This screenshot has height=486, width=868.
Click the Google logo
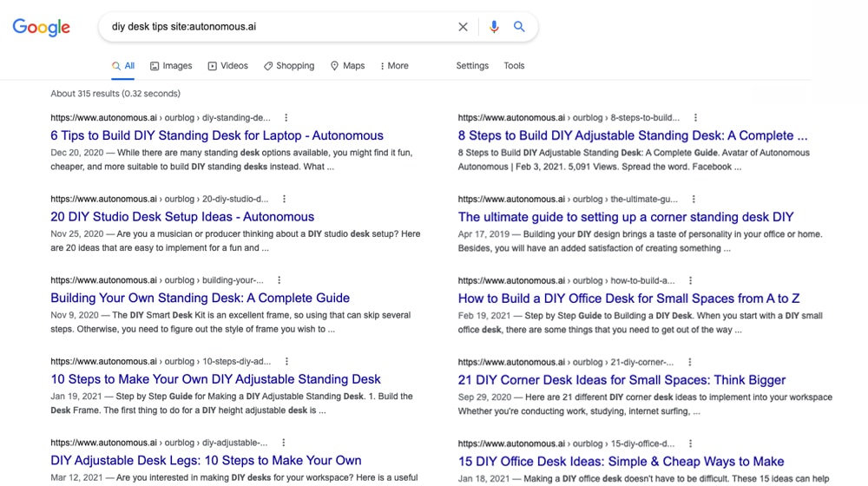pyautogui.click(x=42, y=27)
